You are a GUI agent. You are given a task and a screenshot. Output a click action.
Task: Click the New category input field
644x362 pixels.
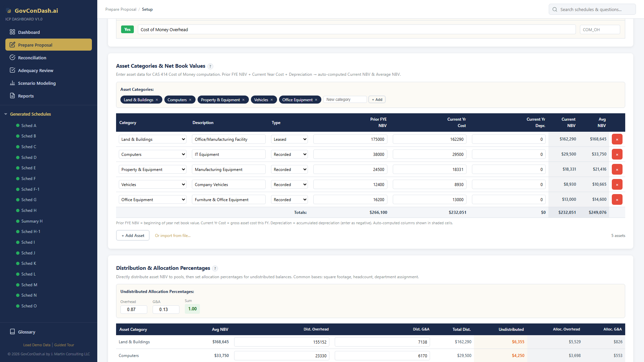[345, 99]
